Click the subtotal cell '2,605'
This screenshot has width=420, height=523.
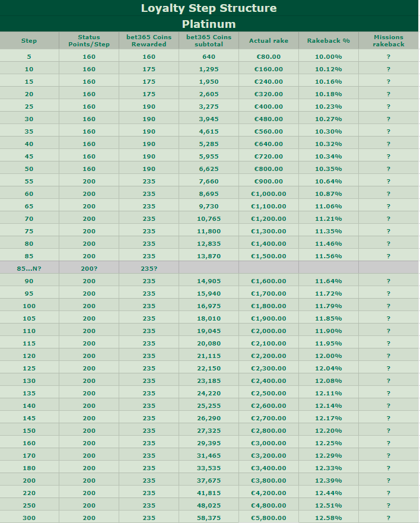click(x=209, y=94)
